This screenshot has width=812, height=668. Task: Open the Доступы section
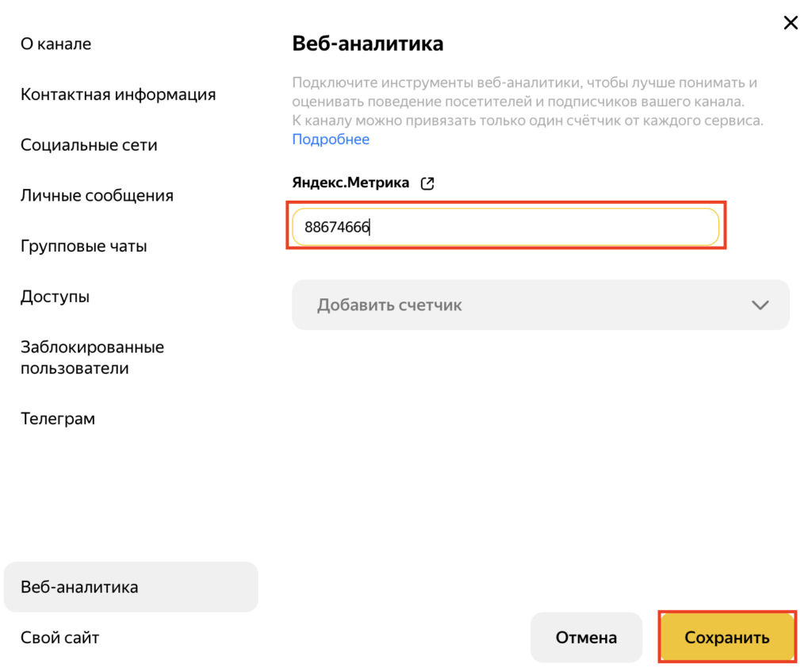(55, 297)
